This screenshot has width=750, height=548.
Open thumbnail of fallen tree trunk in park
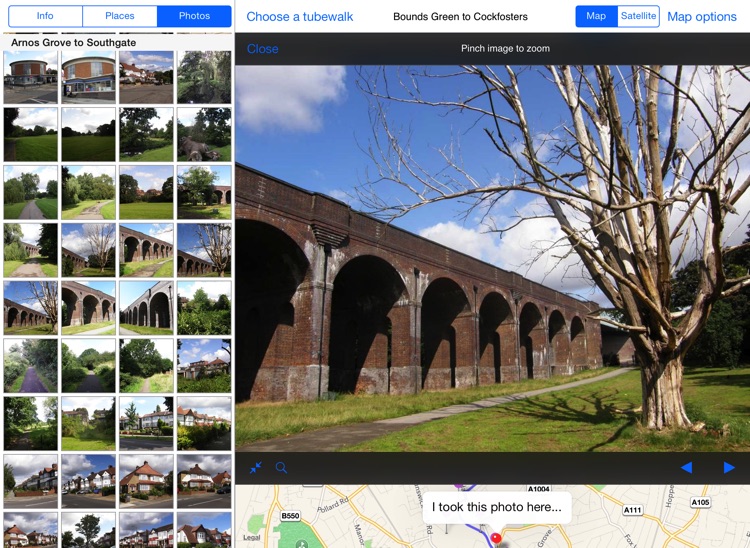coord(204,135)
